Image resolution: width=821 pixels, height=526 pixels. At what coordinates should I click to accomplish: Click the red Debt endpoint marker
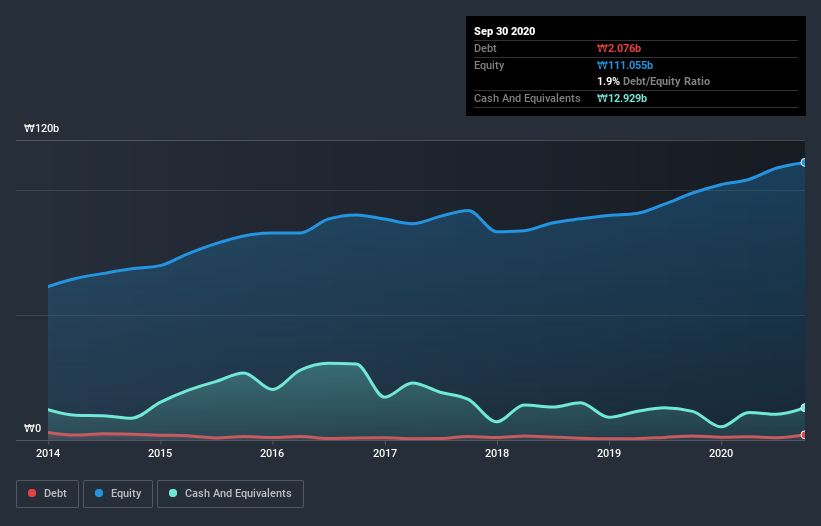point(804,435)
